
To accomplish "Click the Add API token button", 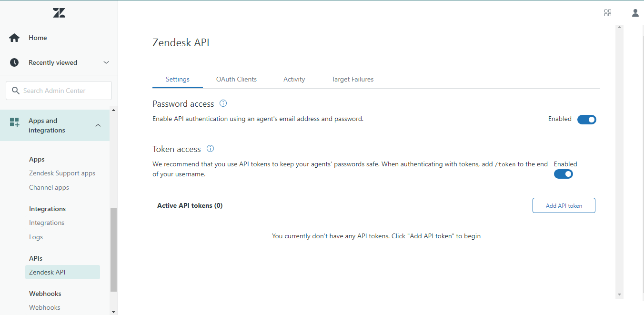I will 563,205.
